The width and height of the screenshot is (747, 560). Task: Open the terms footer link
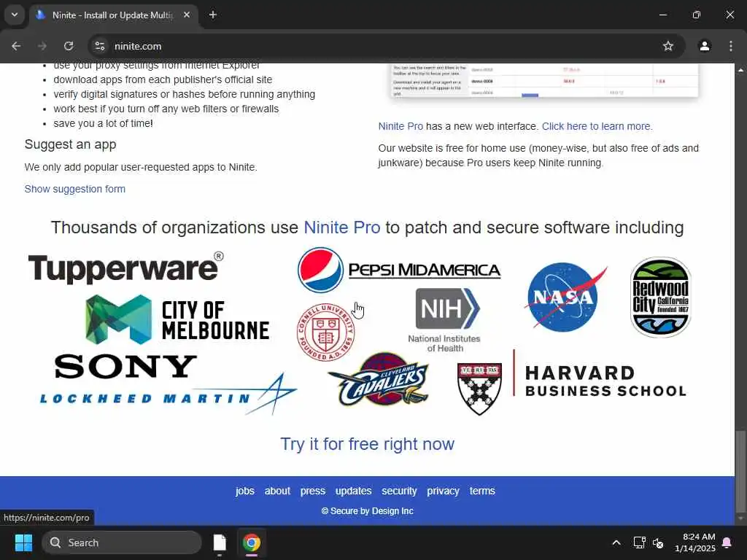coord(482,491)
